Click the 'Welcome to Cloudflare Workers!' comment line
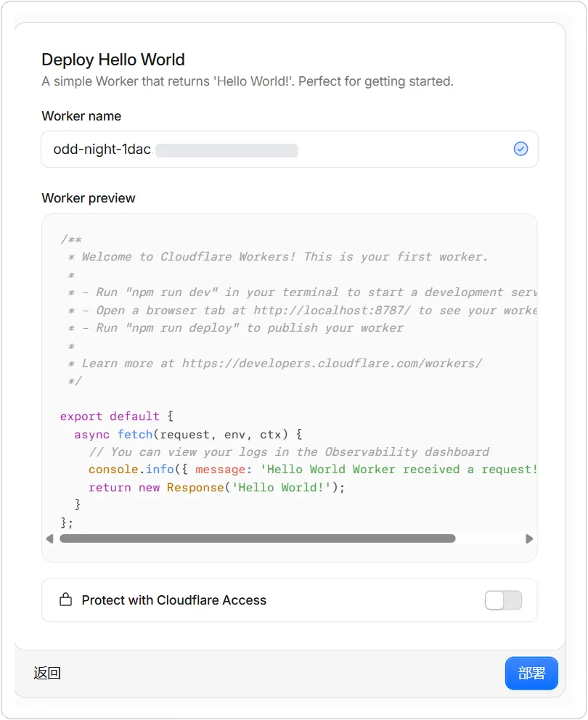The image size is (588, 720). (277, 257)
